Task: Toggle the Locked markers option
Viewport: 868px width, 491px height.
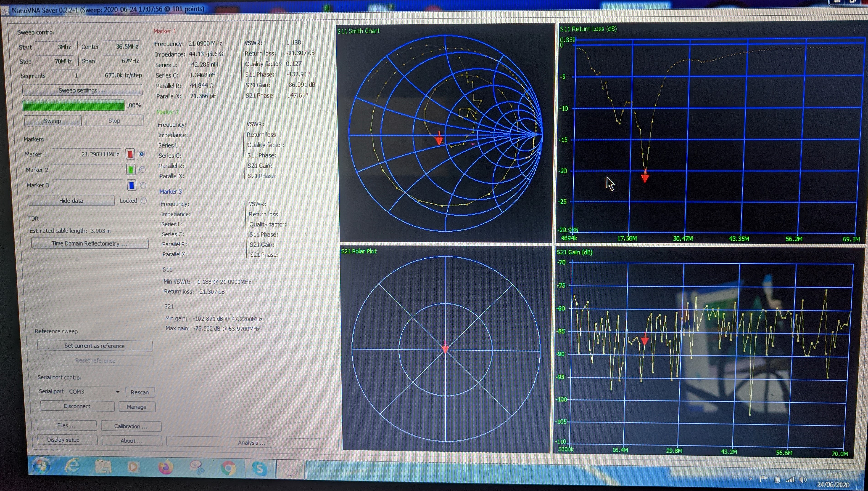Action: point(144,201)
